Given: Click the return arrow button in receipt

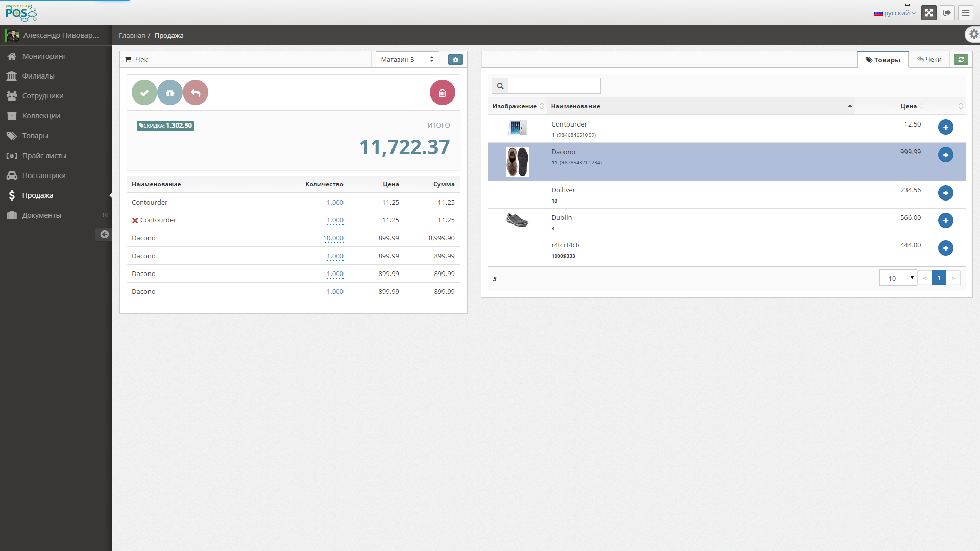Looking at the screenshot, I should 195,93.
